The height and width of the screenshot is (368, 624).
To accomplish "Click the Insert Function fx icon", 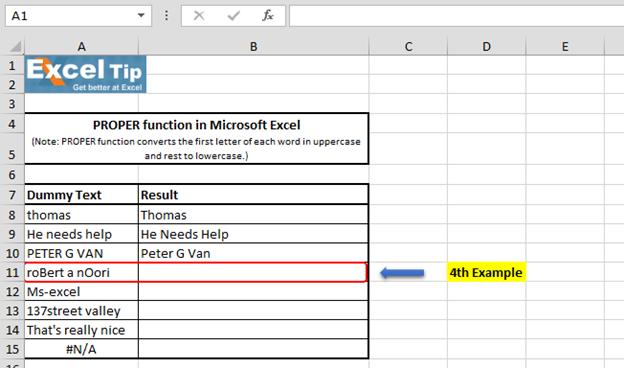I will click(268, 16).
